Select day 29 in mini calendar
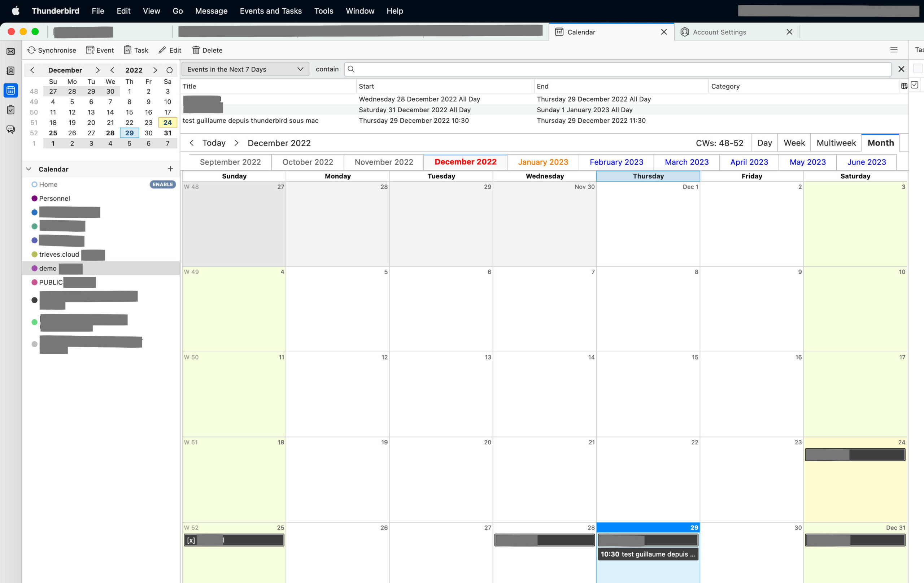 129,133
